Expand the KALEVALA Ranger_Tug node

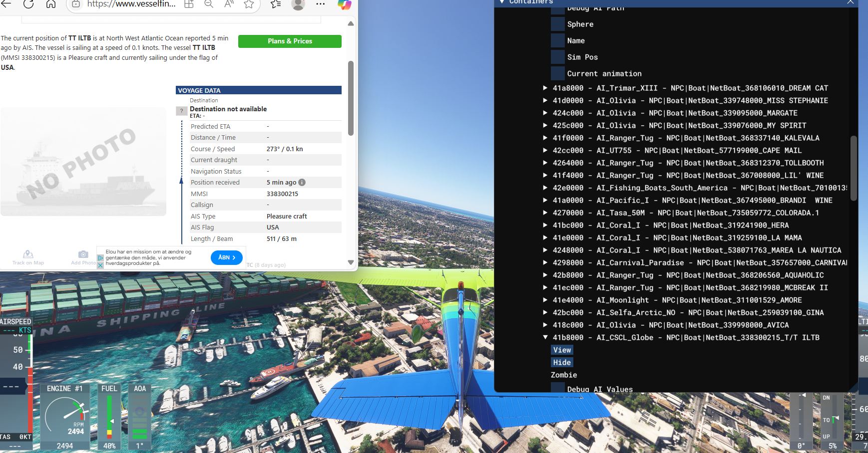pyautogui.click(x=545, y=138)
